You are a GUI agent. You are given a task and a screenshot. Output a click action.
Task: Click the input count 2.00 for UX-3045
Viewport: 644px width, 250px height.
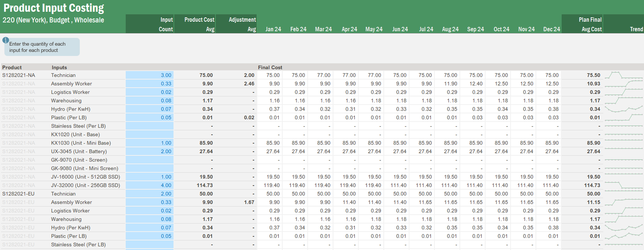click(x=149, y=152)
